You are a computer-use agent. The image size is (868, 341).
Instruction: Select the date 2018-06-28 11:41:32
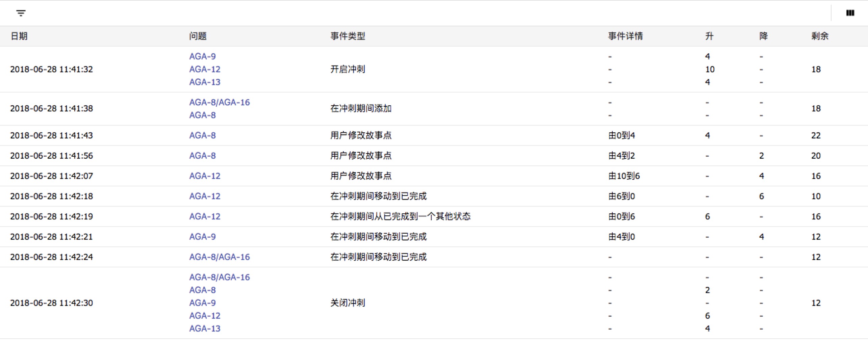coord(51,69)
